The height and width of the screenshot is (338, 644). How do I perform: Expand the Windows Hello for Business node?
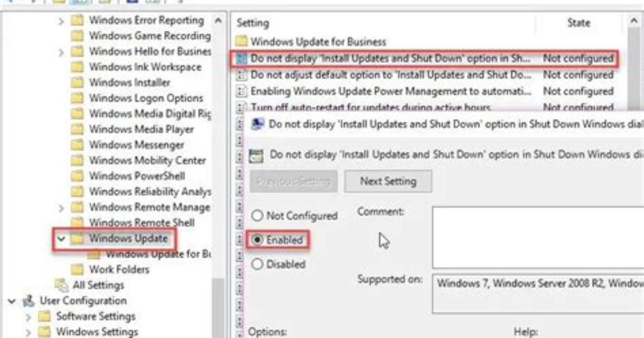[61, 52]
